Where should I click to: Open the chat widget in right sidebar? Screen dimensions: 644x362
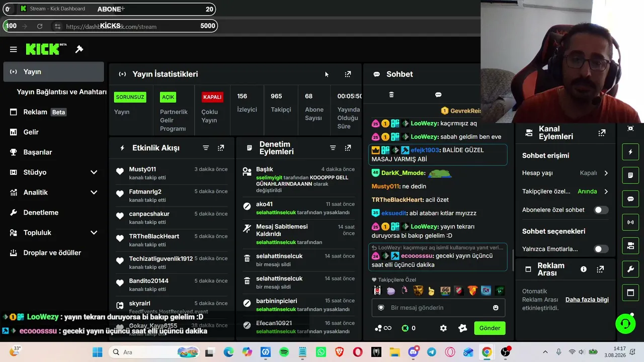(630, 199)
